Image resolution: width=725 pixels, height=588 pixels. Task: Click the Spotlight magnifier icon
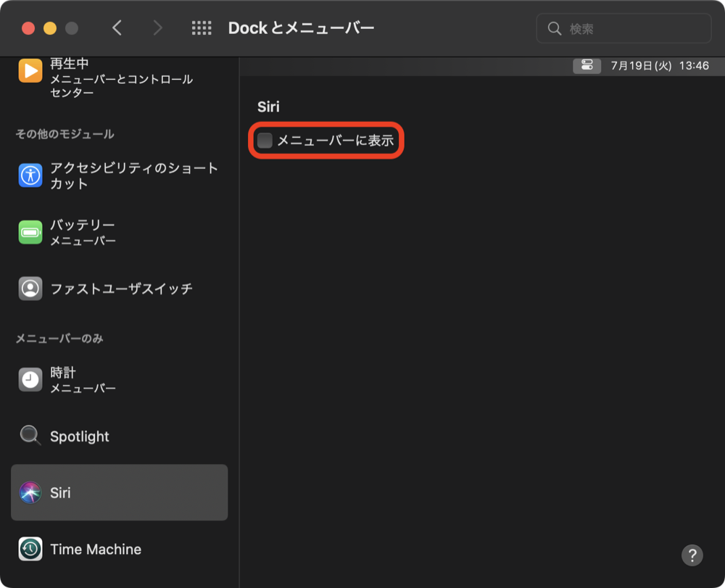pos(30,436)
